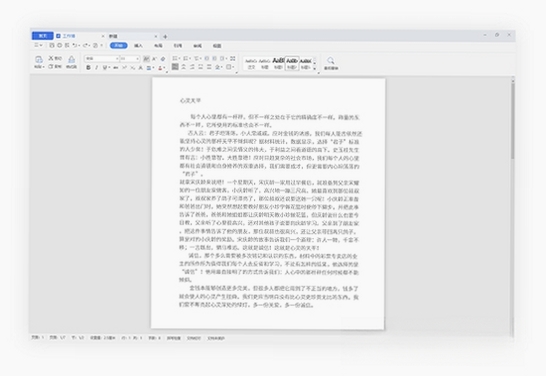This screenshot has width=546, height=376.
Task: Open the File hamburger menu
Action: point(38,45)
